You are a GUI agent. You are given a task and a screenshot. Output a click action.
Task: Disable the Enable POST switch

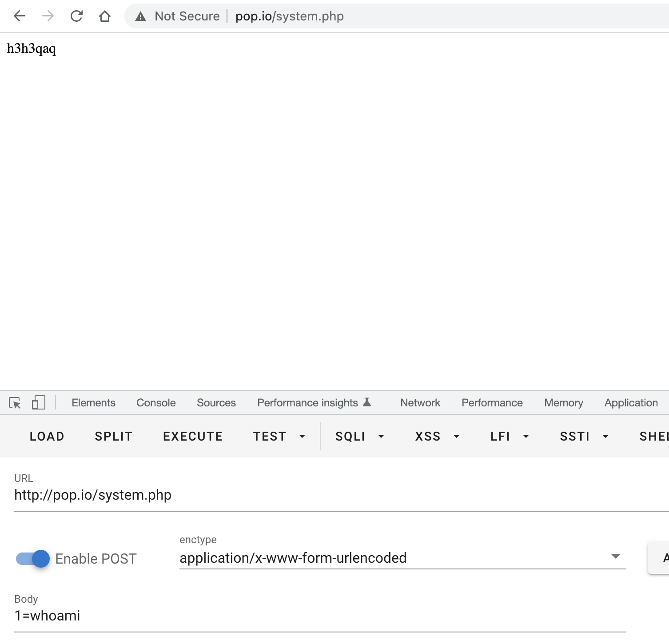point(33,559)
